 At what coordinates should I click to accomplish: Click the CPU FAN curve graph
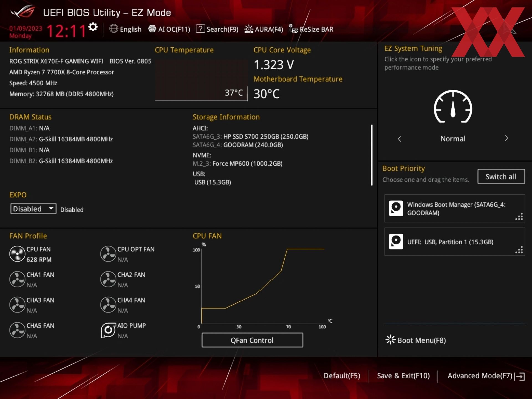pyautogui.click(x=263, y=286)
